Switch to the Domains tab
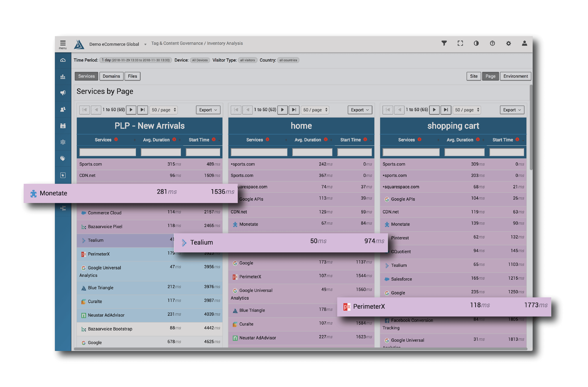 point(111,76)
